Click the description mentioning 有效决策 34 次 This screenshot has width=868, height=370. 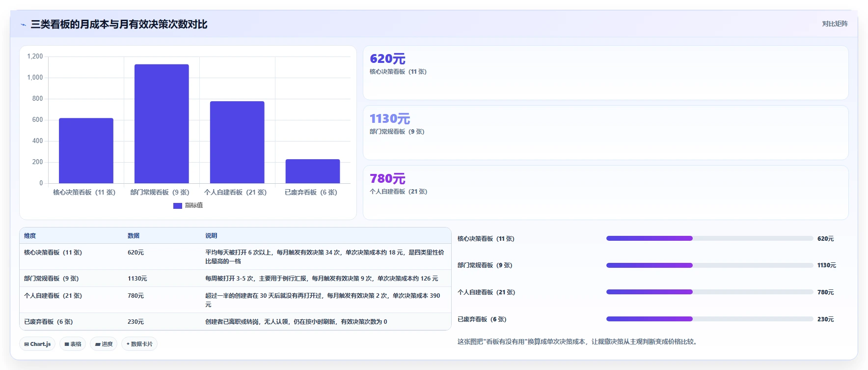tap(325, 257)
